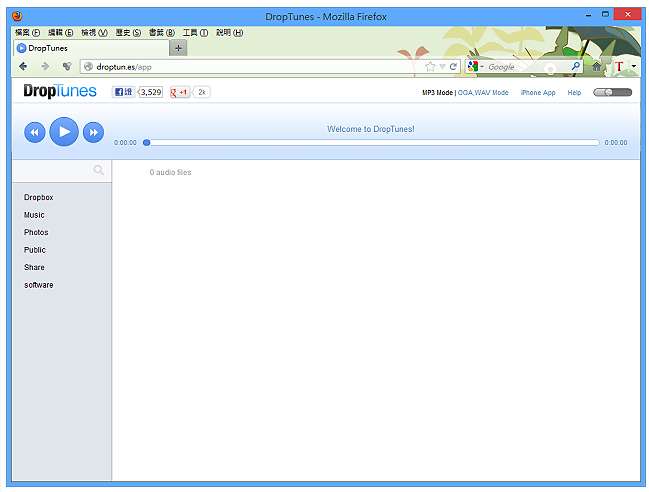Open a new tab with plus button
Screen dimensions: 649x492
pos(178,48)
